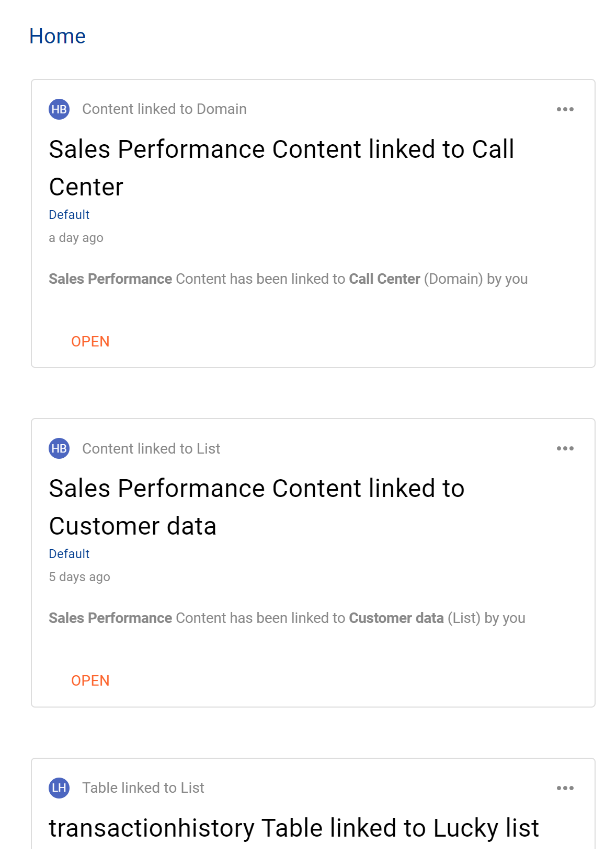The width and height of the screenshot is (605, 868).
Task: Click 'Content linked to List' label
Action: [151, 448]
